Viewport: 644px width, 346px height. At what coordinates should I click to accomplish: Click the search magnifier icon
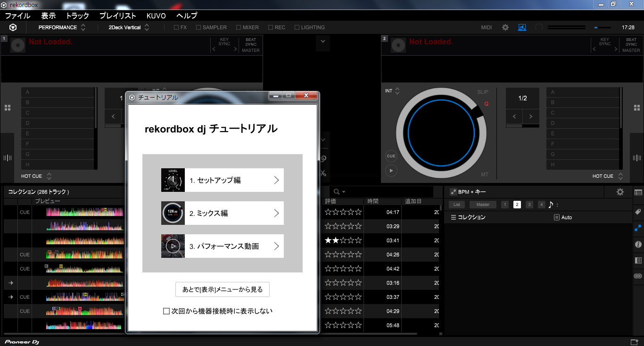click(x=337, y=192)
